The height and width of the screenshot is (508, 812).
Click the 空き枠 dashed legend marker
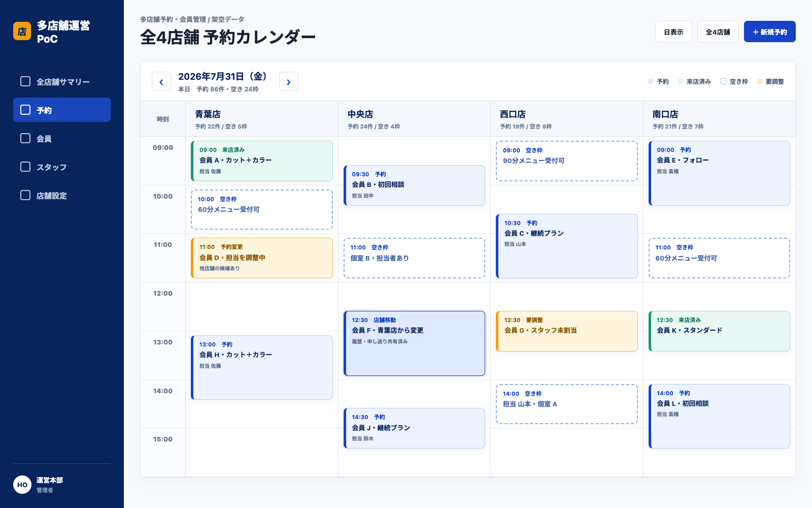click(723, 81)
